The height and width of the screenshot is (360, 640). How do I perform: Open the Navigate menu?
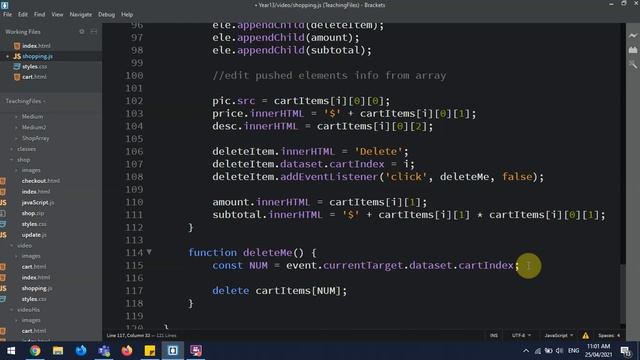(x=80, y=14)
